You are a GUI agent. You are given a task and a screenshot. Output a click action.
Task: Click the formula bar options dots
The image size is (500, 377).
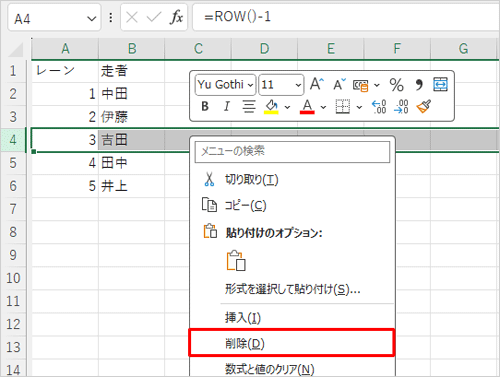(110, 17)
